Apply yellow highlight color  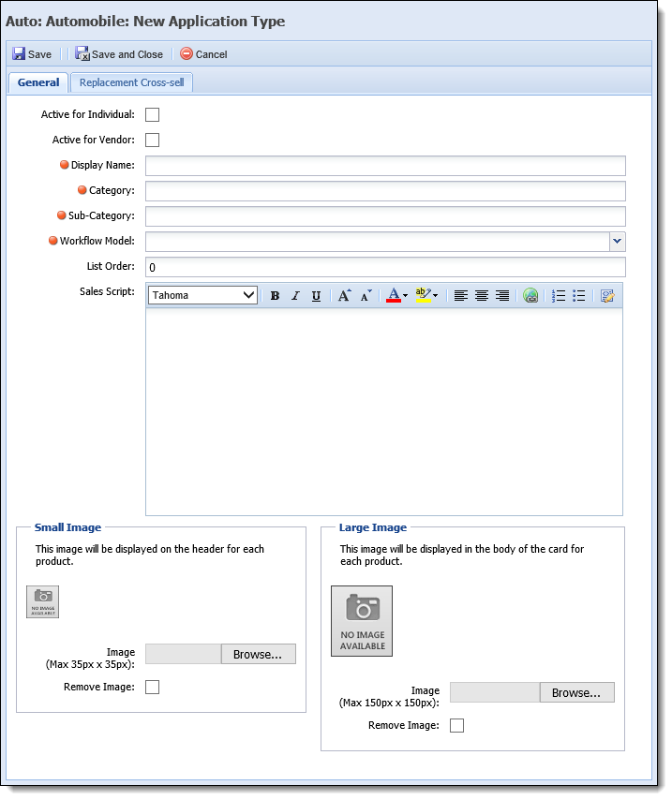[423, 295]
